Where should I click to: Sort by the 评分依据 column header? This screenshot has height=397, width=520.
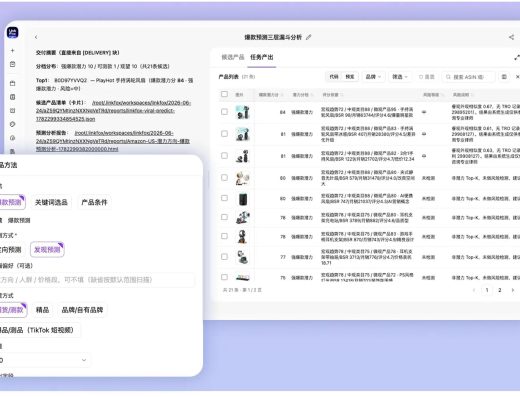(x=333, y=95)
